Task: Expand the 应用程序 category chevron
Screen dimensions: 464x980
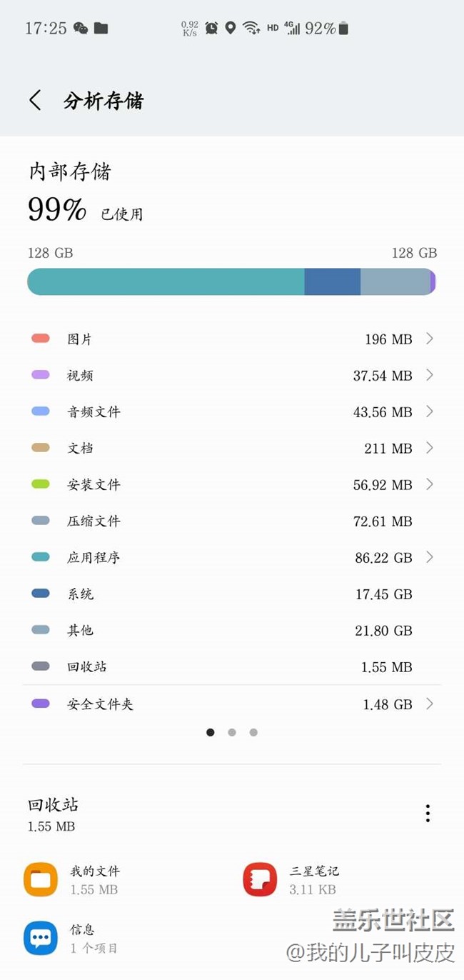Action: [429, 557]
